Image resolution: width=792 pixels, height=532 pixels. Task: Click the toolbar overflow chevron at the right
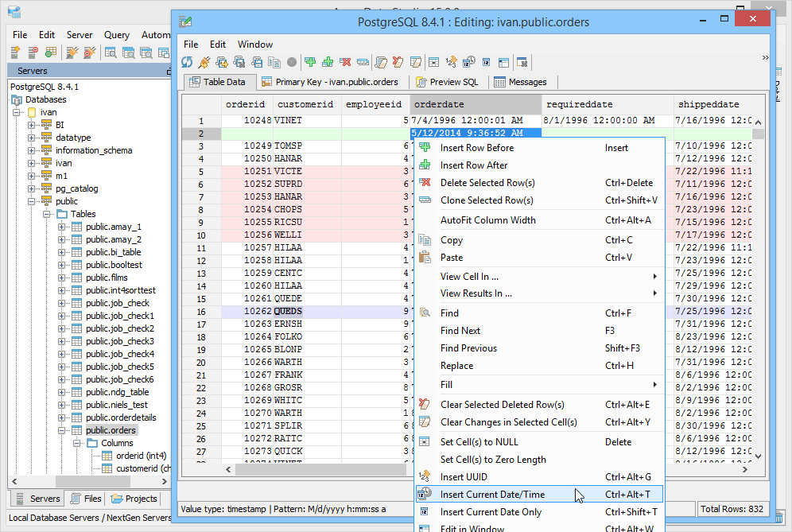pyautogui.click(x=765, y=57)
